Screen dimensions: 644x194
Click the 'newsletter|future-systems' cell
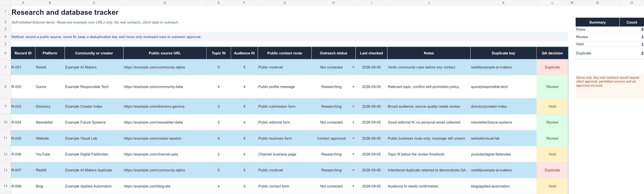(503, 122)
